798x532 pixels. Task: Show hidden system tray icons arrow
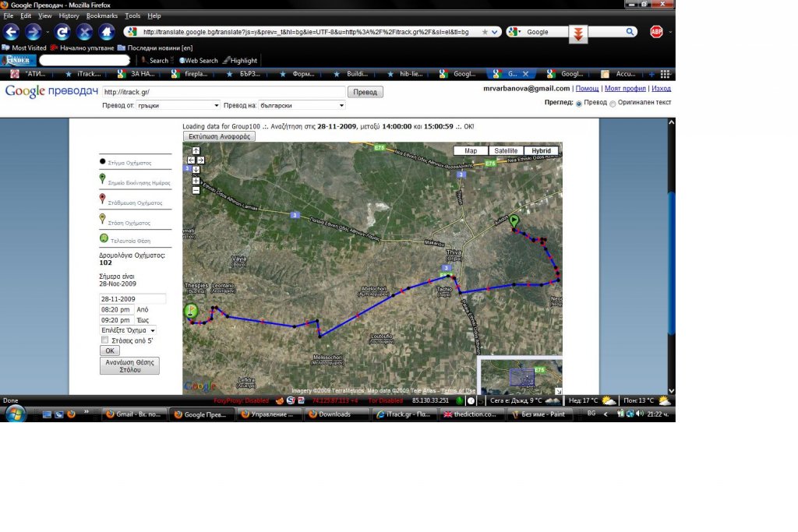605,414
